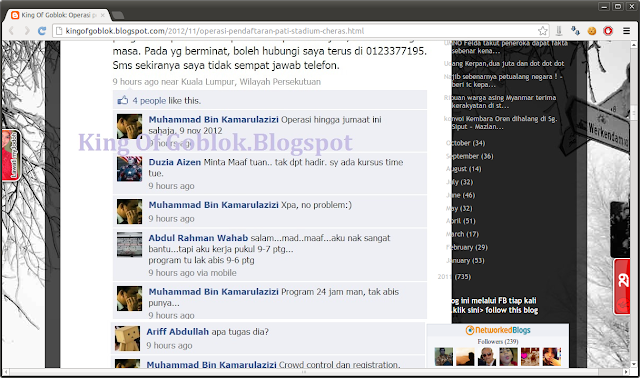Viewport: 640px width, 378px height.
Task: Click the last NetworkedBlogs follower thumbnail
Action: coord(552,356)
